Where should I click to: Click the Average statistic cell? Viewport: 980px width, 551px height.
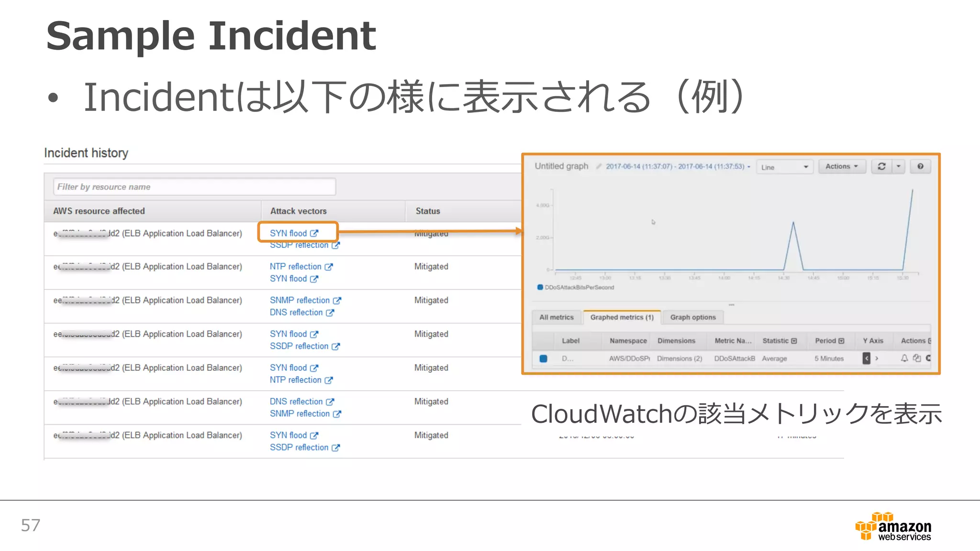pos(775,358)
